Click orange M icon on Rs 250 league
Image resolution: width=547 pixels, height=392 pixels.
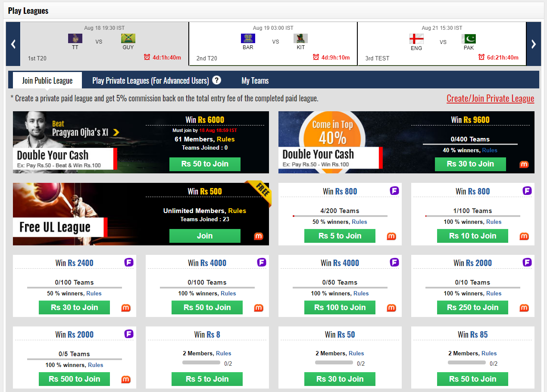pyautogui.click(x=524, y=308)
